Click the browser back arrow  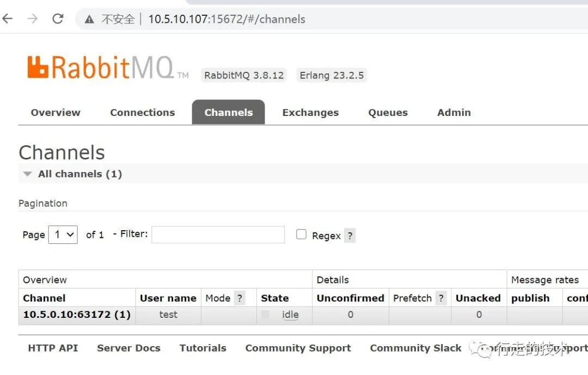(8, 19)
